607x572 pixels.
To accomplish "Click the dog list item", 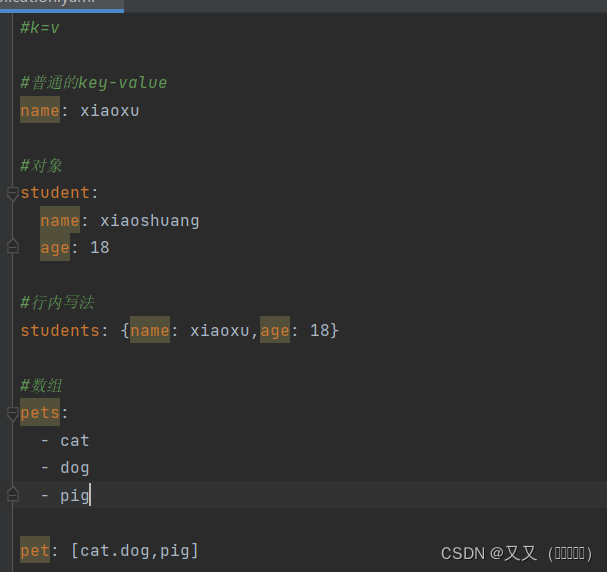I will (75, 468).
